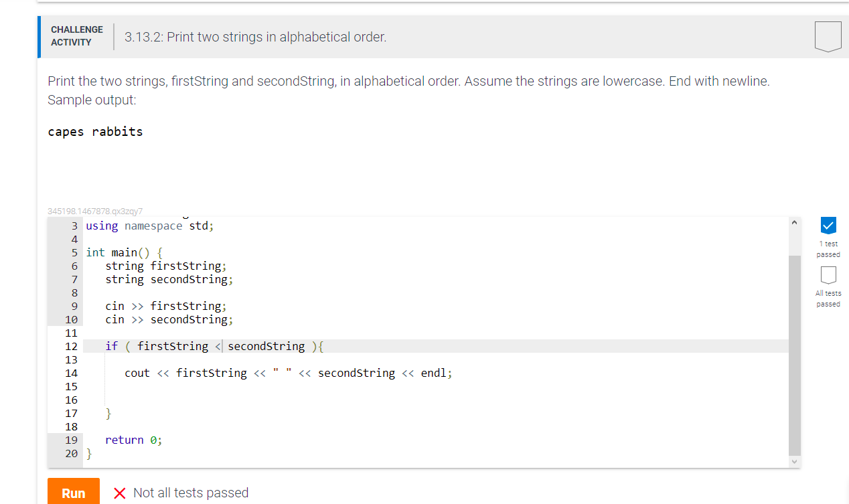Screen dimensions: 849x504
Task: Place cursor on line 12 if statement
Action: tap(215, 346)
